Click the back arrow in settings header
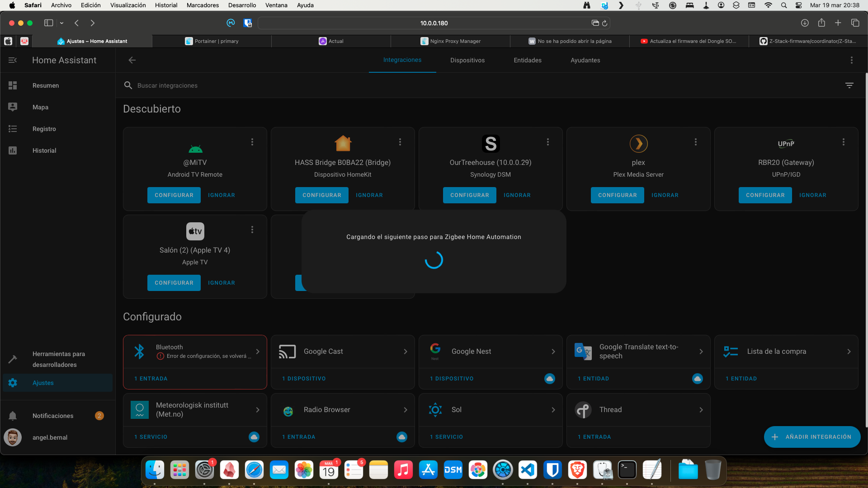 click(132, 60)
